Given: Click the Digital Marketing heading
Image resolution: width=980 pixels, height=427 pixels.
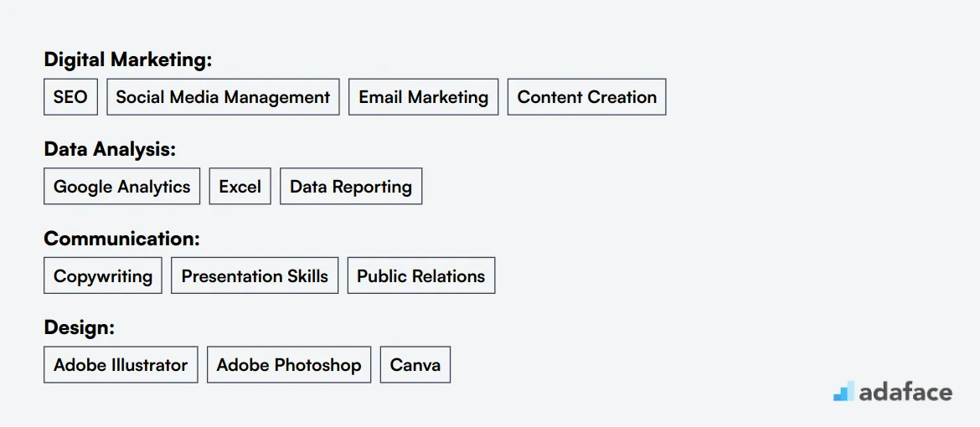Looking at the screenshot, I should (128, 60).
